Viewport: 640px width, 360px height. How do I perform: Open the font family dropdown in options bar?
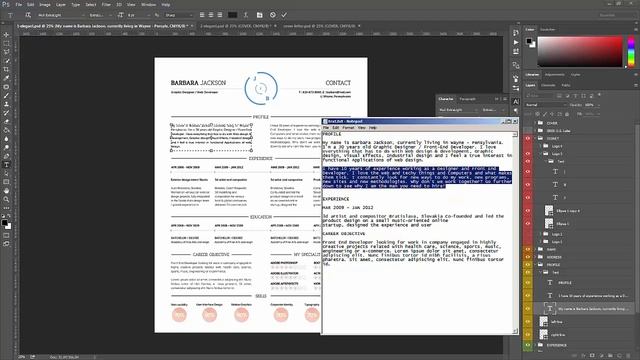pyautogui.click(x=60, y=15)
